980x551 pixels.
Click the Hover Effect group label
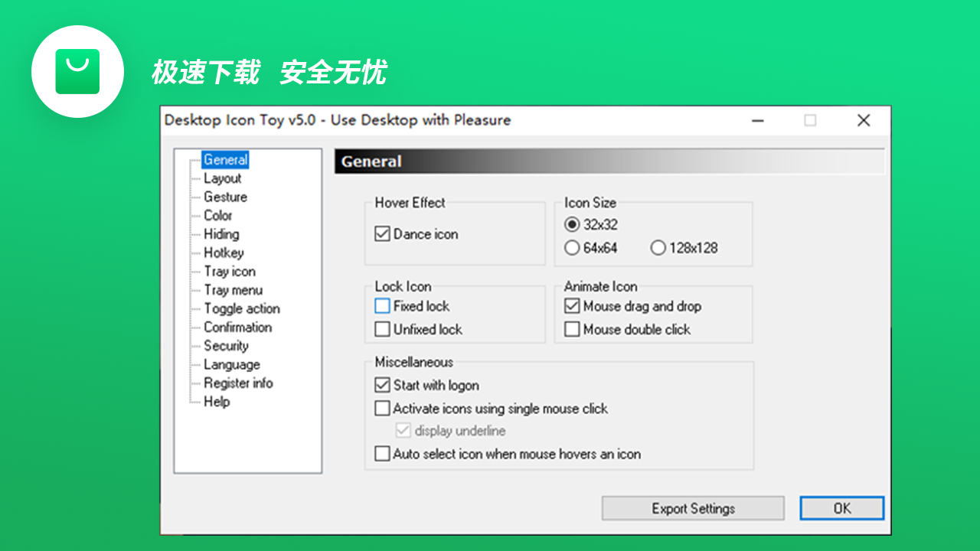click(x=410, y=203)
